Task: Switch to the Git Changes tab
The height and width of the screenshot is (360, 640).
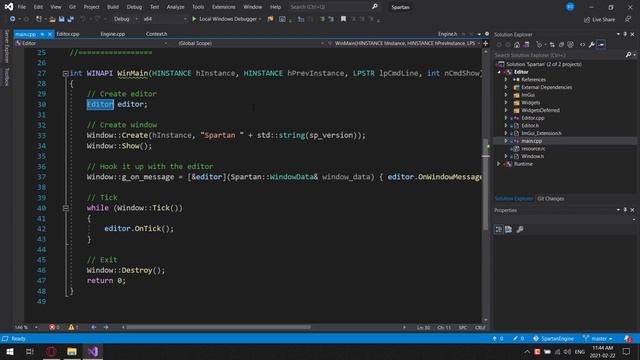Action: pyautogui.click(x=551, y=199)
